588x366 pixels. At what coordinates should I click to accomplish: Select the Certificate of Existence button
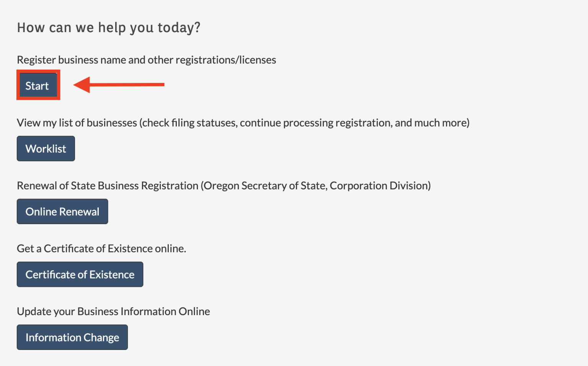(80, 275)
